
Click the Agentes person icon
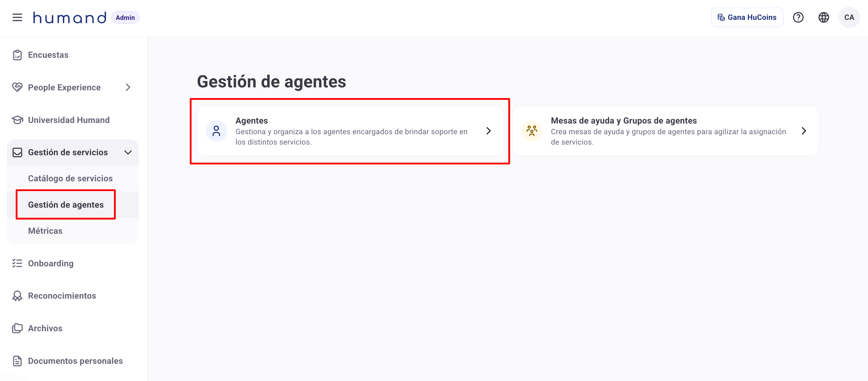pos(216,131)
